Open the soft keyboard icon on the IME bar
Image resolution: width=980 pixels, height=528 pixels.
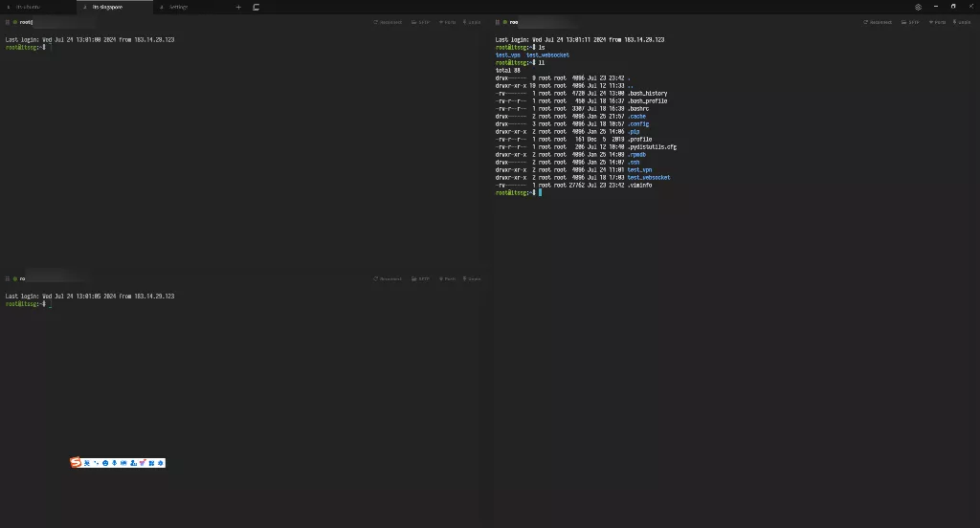point(123,463)
